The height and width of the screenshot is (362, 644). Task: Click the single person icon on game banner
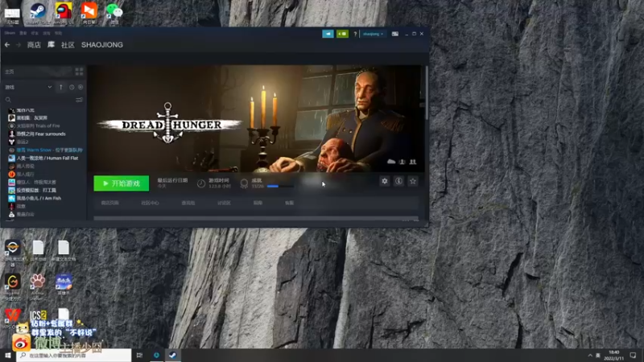402,162
